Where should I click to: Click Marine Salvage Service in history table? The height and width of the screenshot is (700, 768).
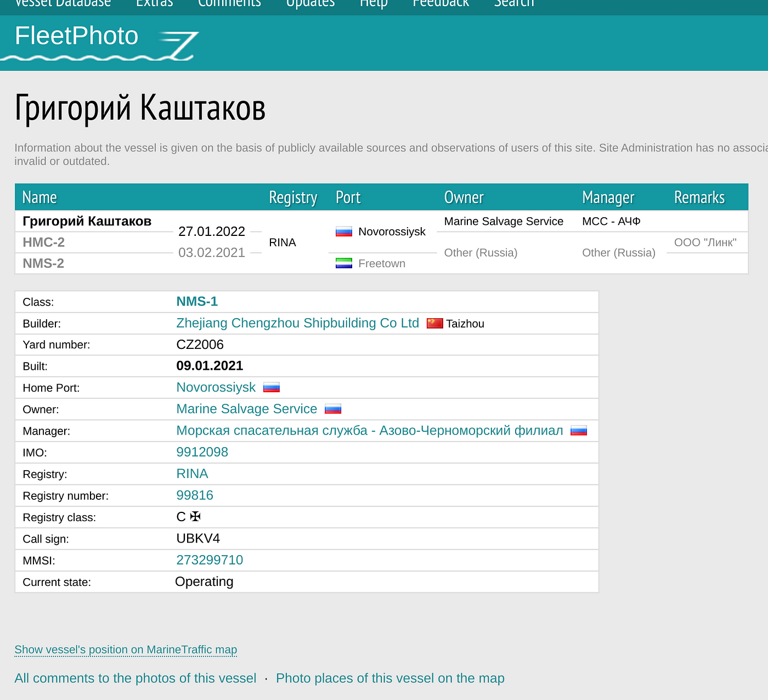pos(504,221)
